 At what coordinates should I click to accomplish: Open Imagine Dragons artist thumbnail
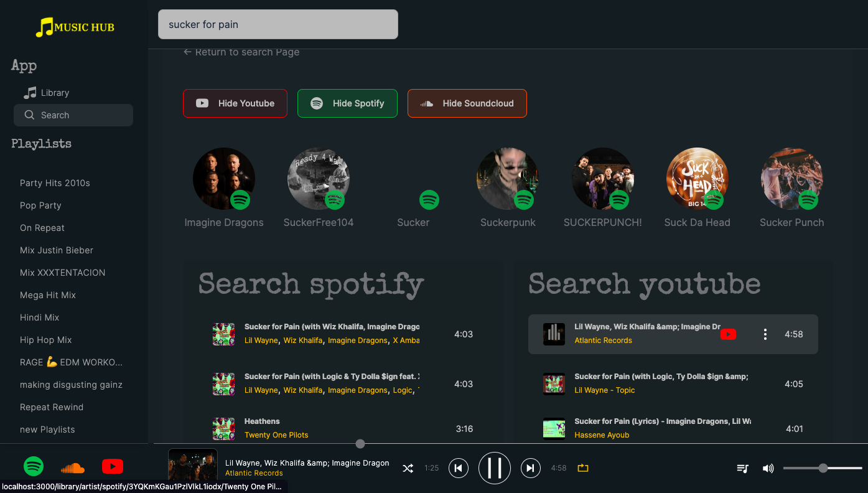click(x=224, y=179)
